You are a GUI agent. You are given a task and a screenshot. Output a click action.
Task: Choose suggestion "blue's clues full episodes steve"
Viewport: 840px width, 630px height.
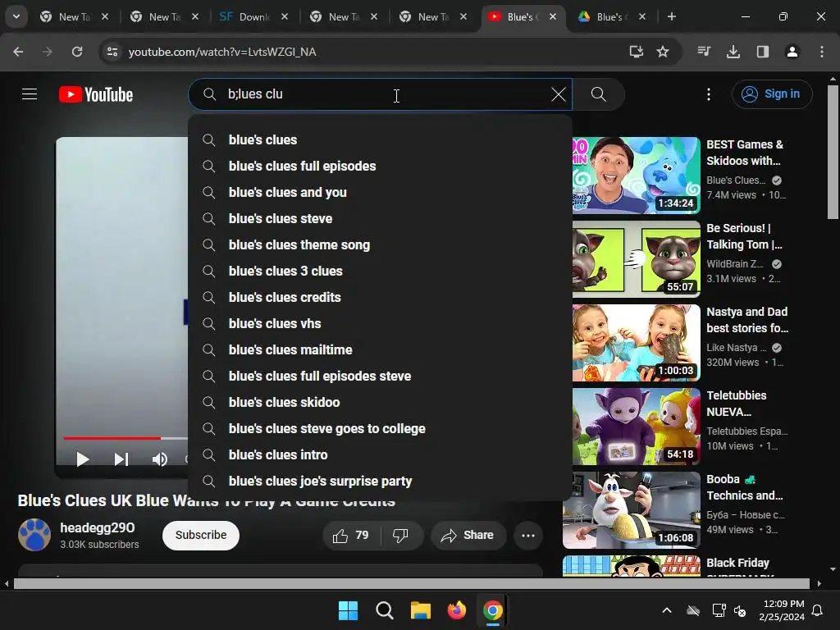point(381,376)
